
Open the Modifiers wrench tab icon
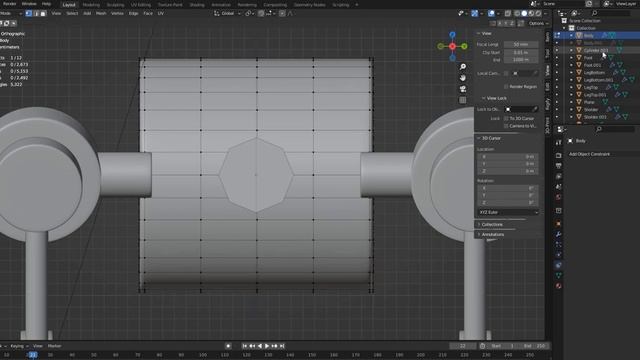(x=558, y=234)
